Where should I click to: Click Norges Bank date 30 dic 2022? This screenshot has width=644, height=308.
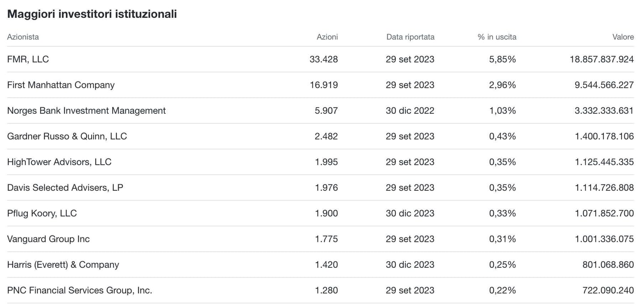click(410, 111)
